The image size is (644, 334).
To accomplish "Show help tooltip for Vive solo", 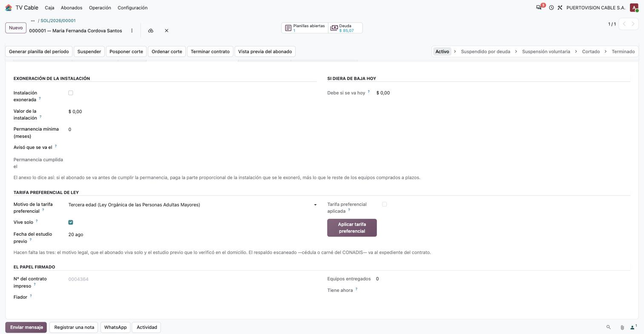I will pyautogui.click(x=37, y=221).
